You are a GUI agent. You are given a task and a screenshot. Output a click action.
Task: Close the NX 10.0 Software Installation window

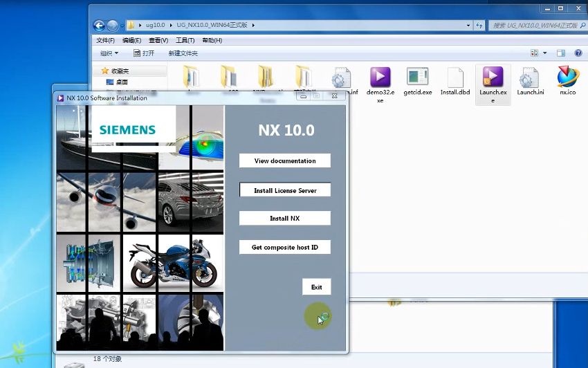click(335, 96)
